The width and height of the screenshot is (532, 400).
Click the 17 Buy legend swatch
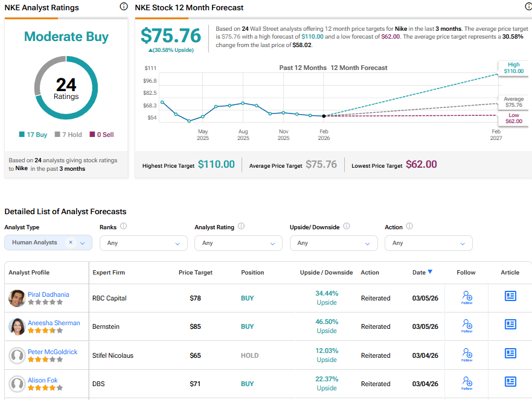(22, 135)
